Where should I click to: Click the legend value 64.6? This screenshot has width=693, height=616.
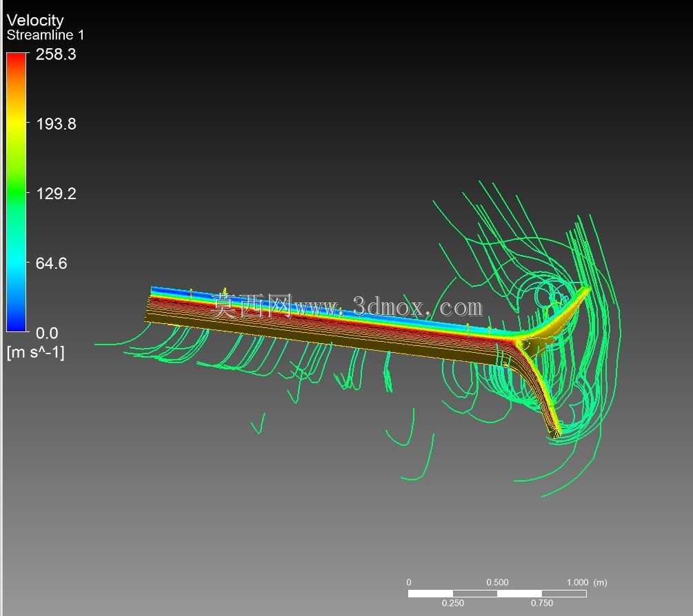[x=51, y=264]
